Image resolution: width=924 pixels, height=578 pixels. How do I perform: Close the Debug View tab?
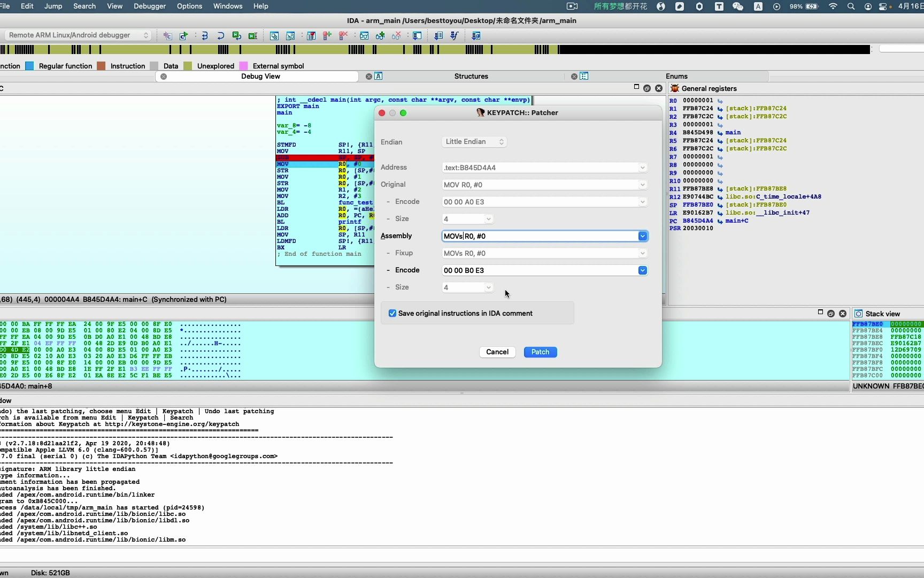[x=164, y=77]
